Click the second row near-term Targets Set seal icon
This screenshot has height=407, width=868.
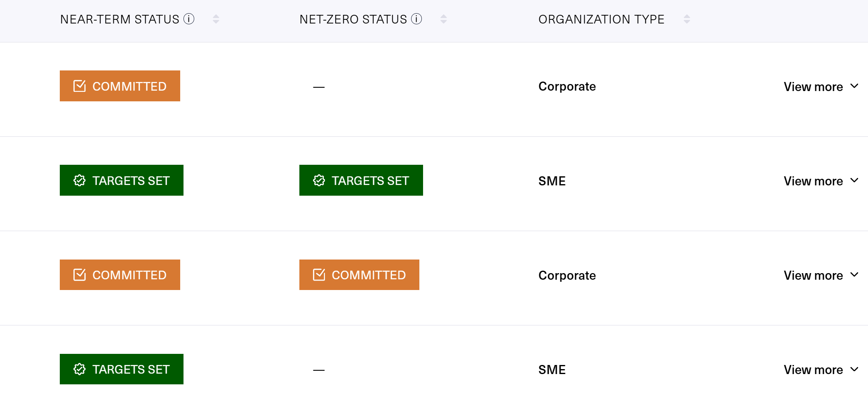(x=80, y=180)
